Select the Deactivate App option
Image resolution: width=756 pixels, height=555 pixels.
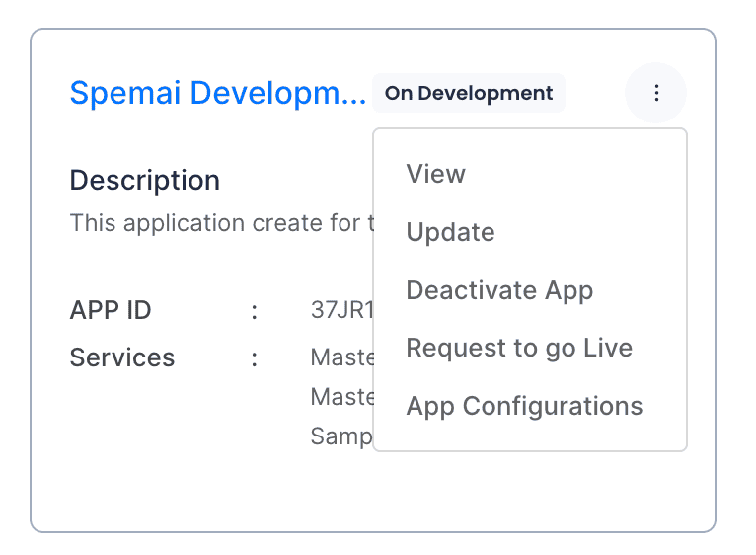499,290
